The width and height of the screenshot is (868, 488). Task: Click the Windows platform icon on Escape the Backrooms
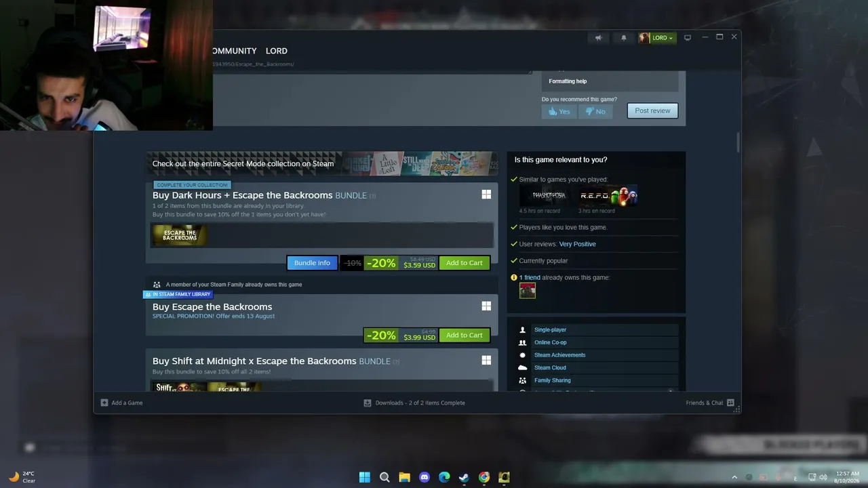[x=486, y=306]
